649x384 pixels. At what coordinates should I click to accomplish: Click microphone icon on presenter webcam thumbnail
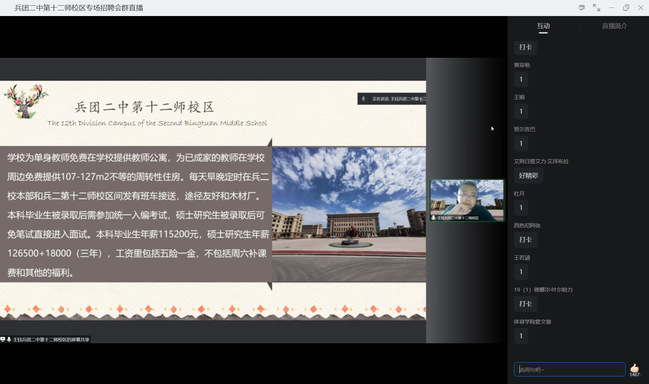433,218
